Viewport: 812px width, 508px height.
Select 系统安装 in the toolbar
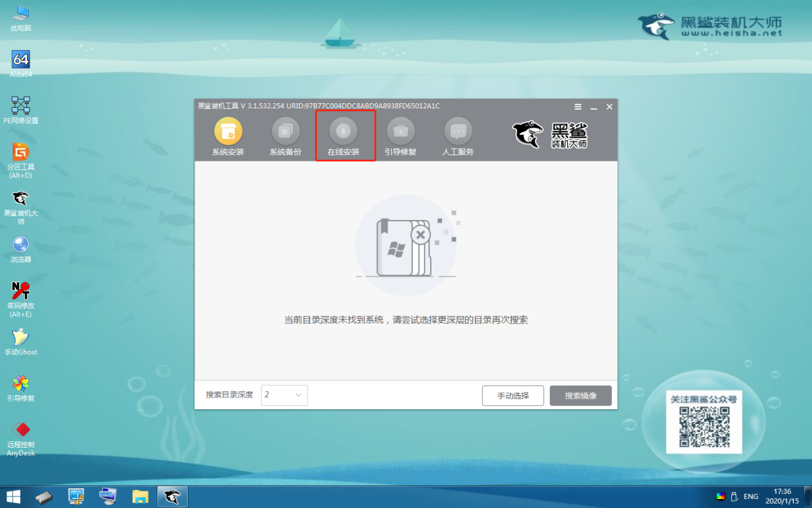pos(228,135)
